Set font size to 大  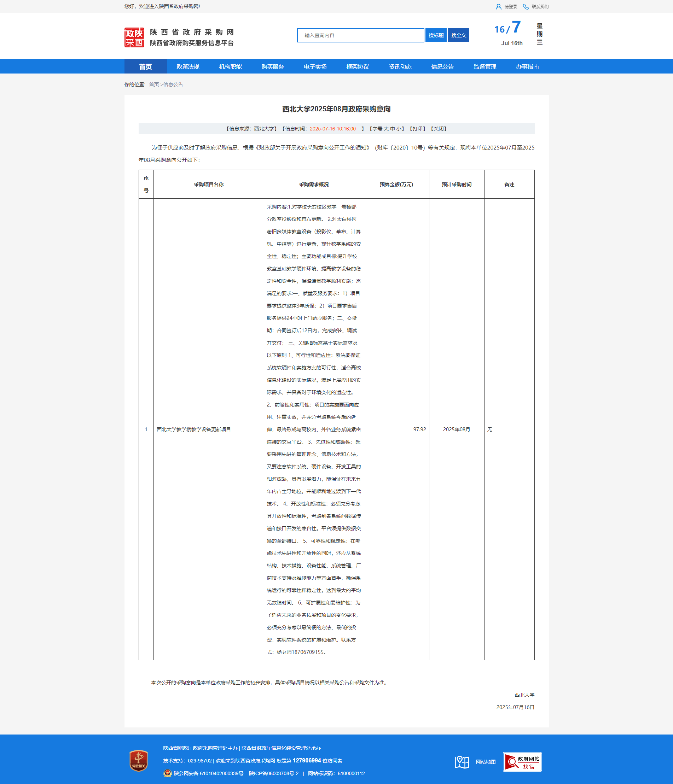pyautogui.click(x=386, y=129)
